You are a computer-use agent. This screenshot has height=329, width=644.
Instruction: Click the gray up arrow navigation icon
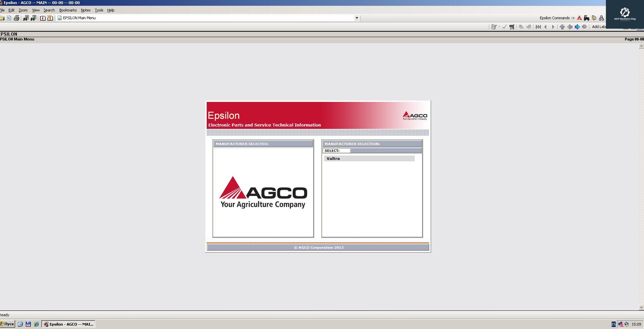tap(562, 27)
